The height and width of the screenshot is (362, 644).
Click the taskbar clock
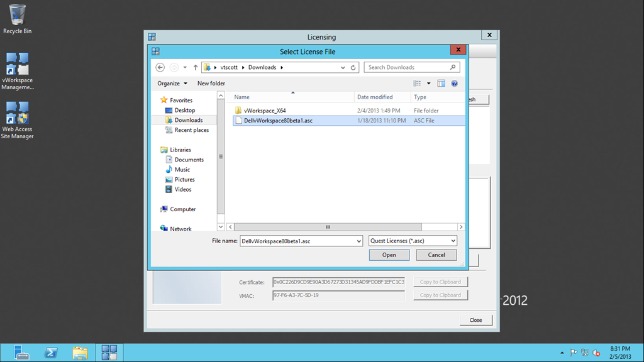619,353
